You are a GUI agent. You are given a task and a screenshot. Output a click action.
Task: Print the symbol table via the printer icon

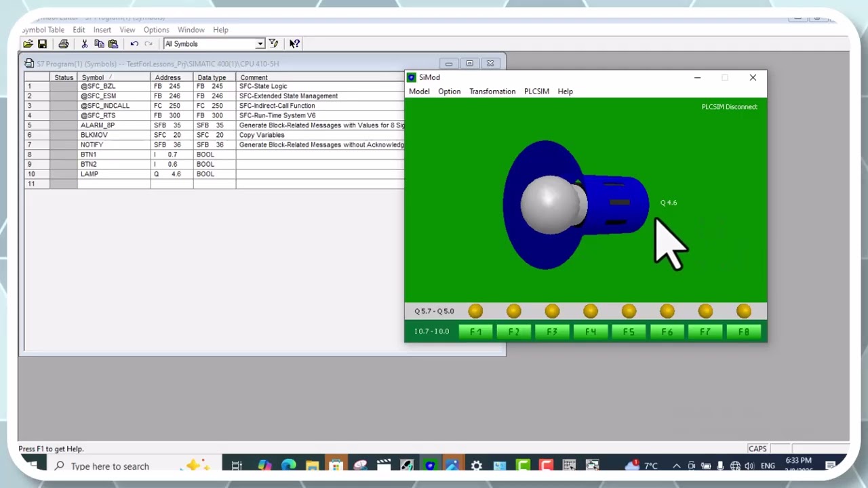(x=63, y=44)
